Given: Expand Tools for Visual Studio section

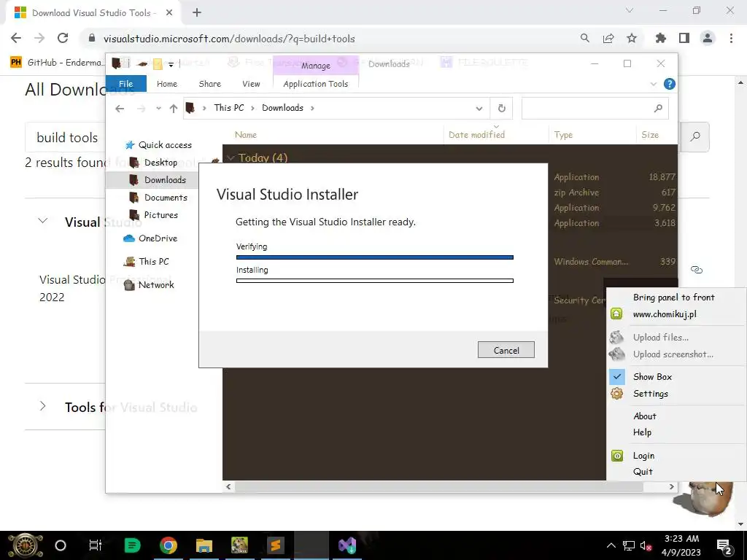Looking at the screenshot, I should pos(43,406).
